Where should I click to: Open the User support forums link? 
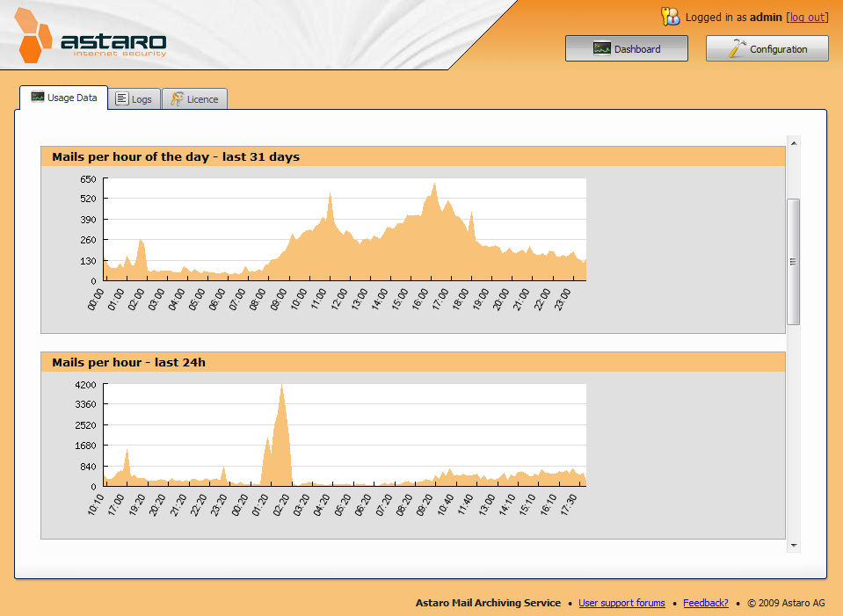pos(621,603)
